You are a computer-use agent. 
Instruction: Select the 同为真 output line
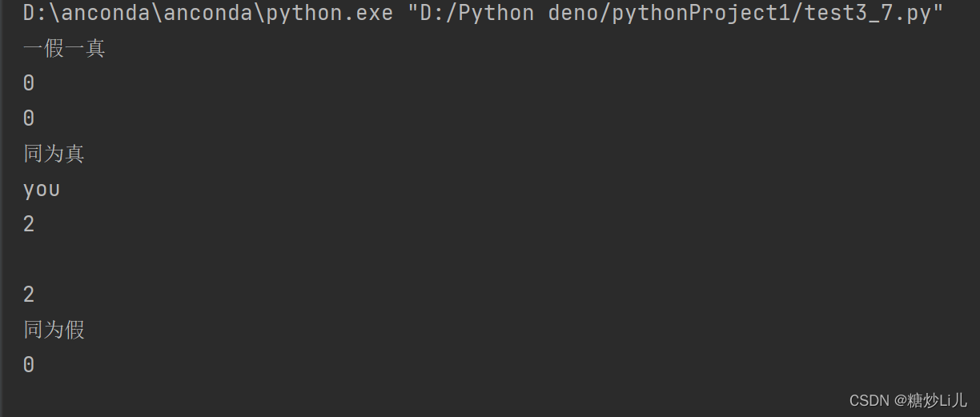pos(54,154)
